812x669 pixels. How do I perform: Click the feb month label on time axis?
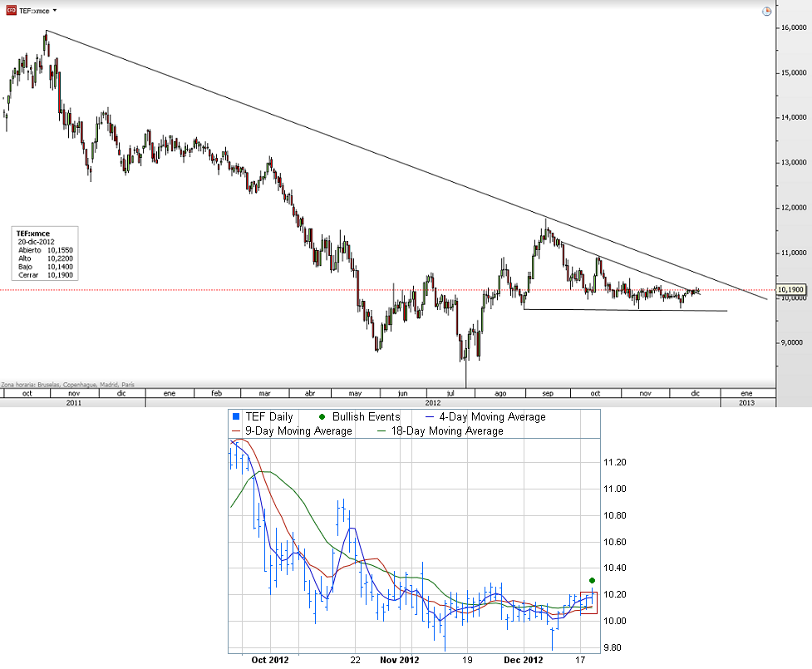(x=216, y=394)
